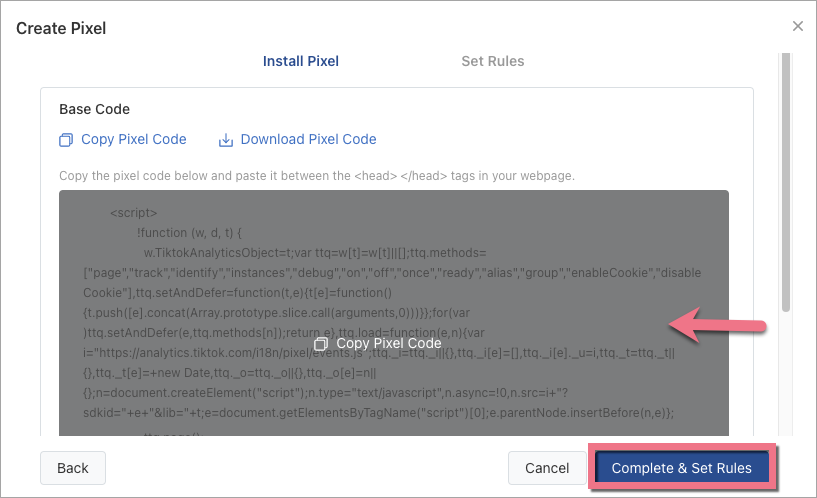Click the copy icon beside top Copy Pixel Code
This screenshot has width=817, height=498.
pos(66,140)
